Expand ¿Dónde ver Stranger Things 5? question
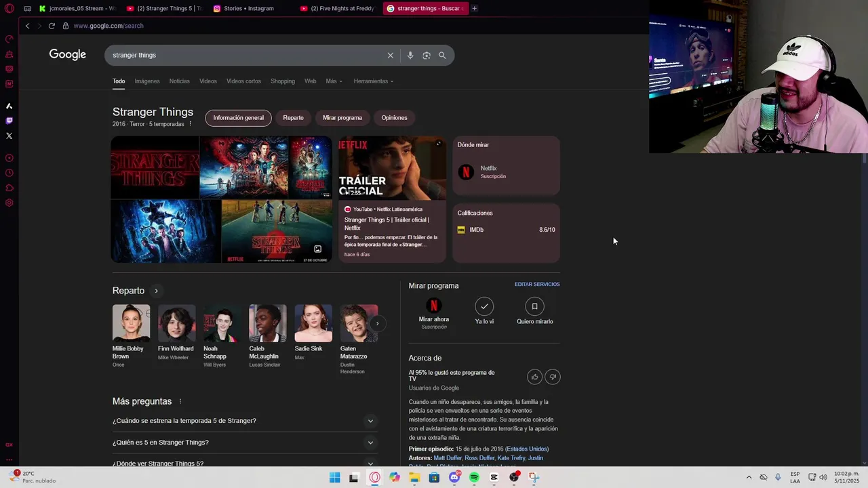This screenshot has height=488, width=868. coord(244,462)
